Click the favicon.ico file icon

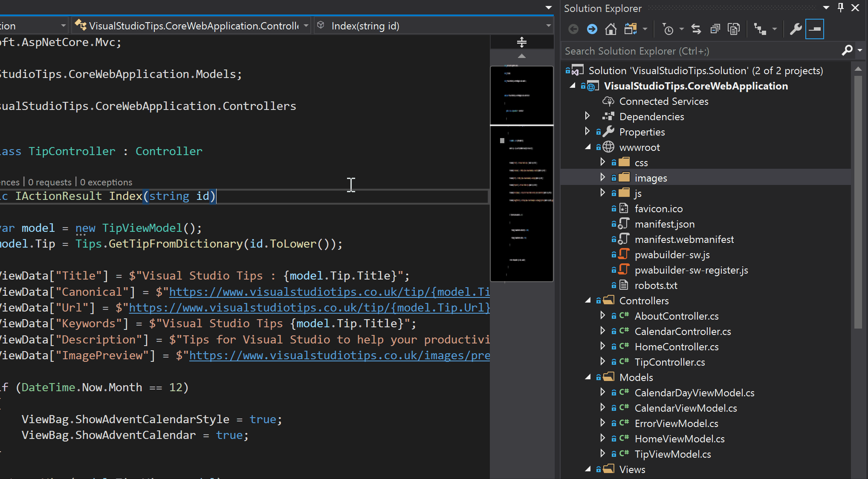tap(623, 208)
